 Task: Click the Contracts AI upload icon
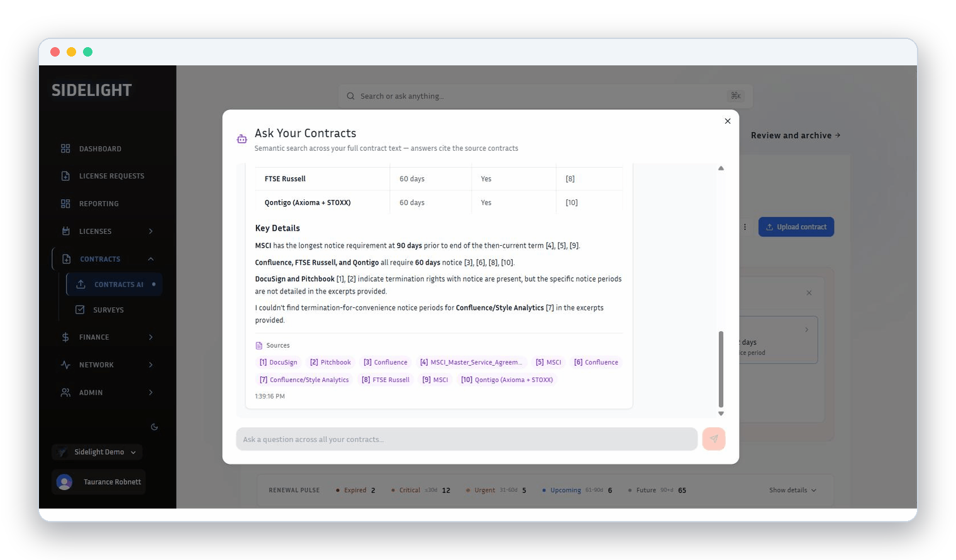(x=81, y=285)
